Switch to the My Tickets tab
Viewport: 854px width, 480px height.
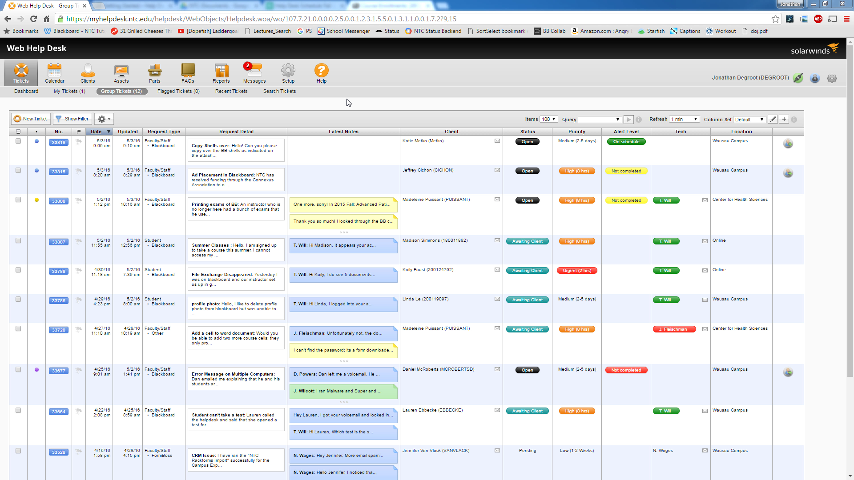coord(71,91)
